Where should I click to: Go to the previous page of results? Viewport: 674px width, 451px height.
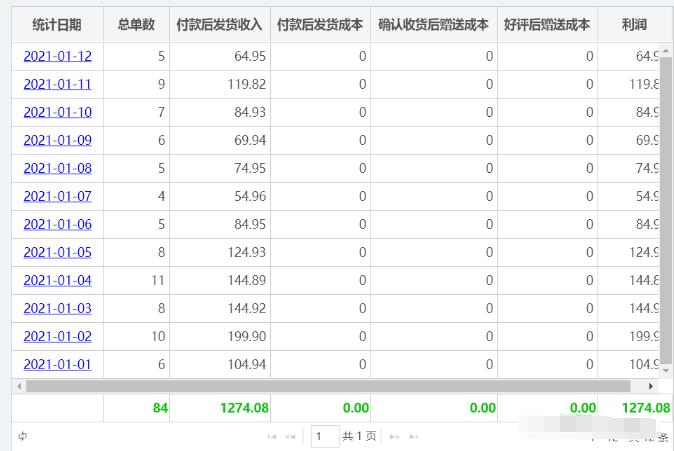291,437
